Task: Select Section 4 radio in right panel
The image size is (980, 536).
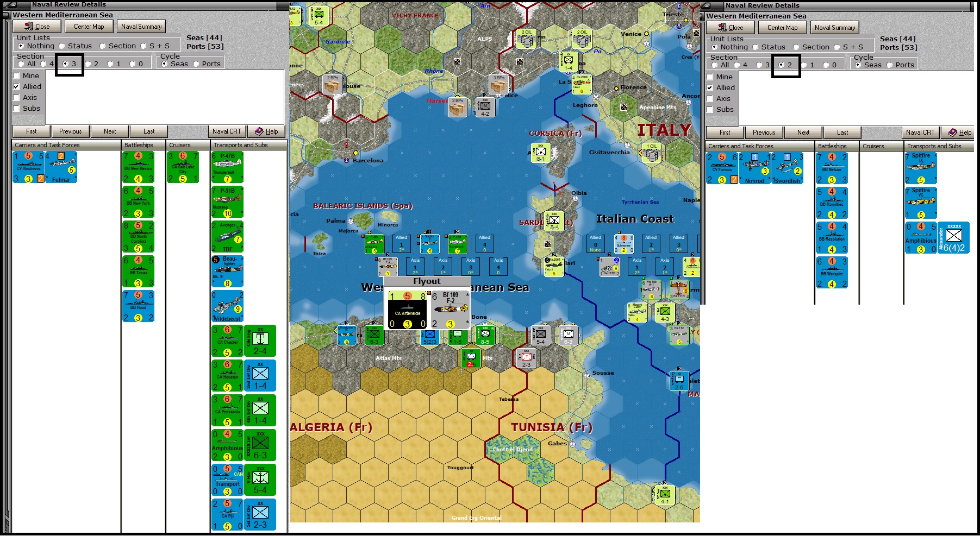Action: [x=737, y=65]
